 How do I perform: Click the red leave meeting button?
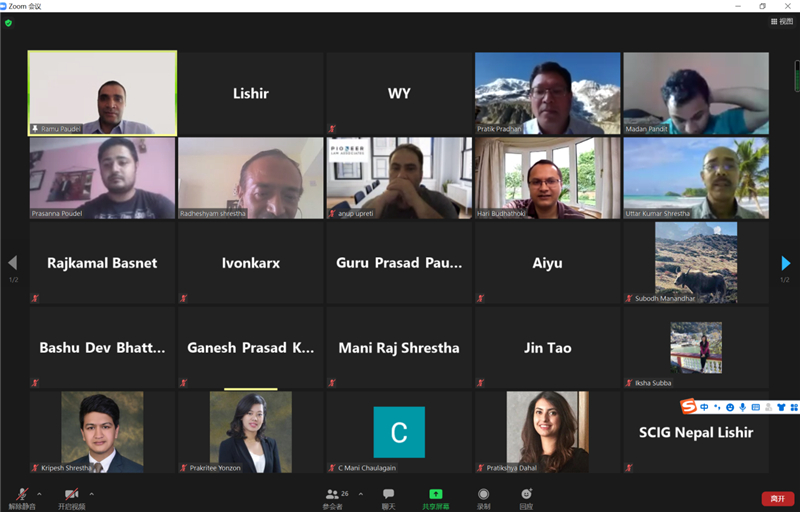click(x=778, y=498)
